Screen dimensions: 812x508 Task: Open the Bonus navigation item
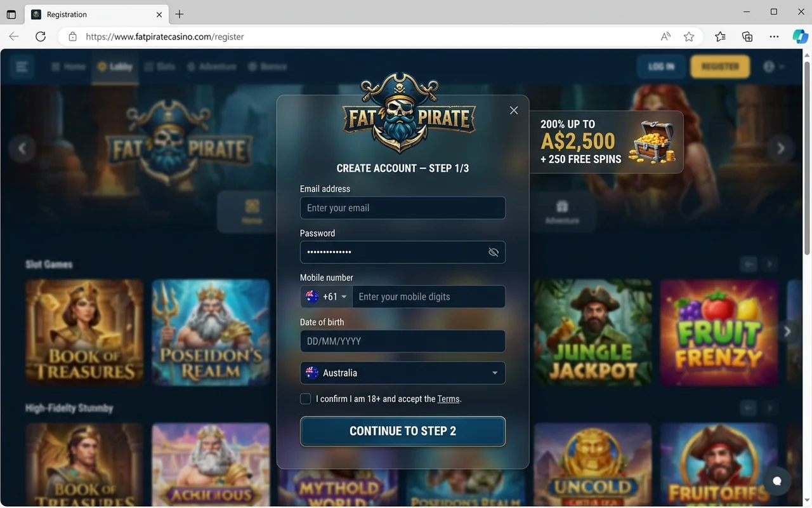[x=267, y=67]
